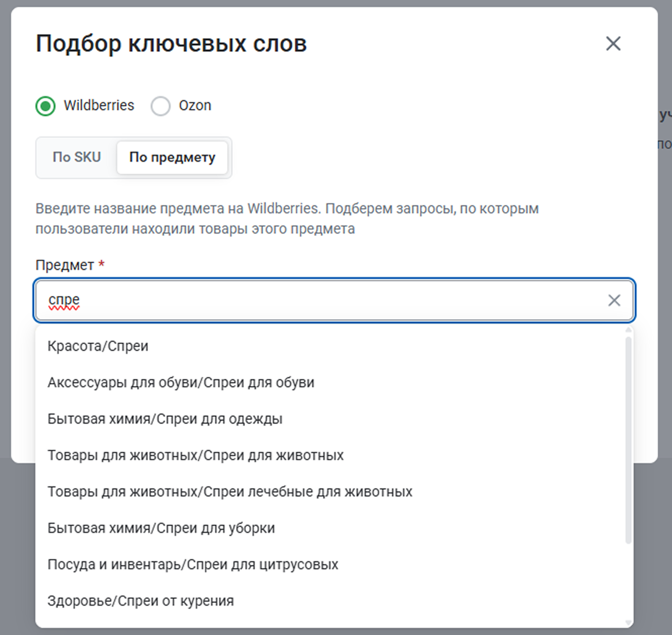Select the Wildberries radio button
The width and height of the screenshot is (672, 635).
point(45,106)
